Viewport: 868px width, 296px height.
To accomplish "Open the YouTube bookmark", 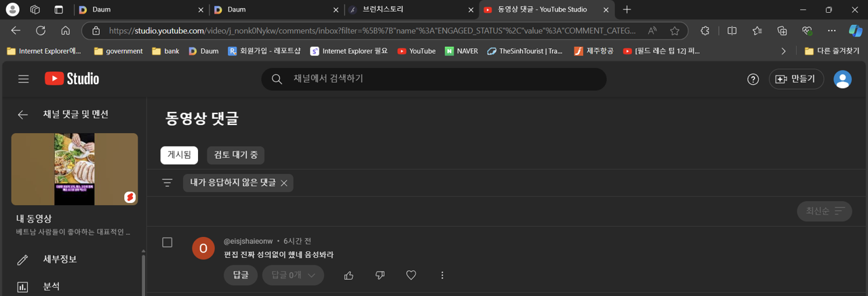I will [x=416, y=51].
